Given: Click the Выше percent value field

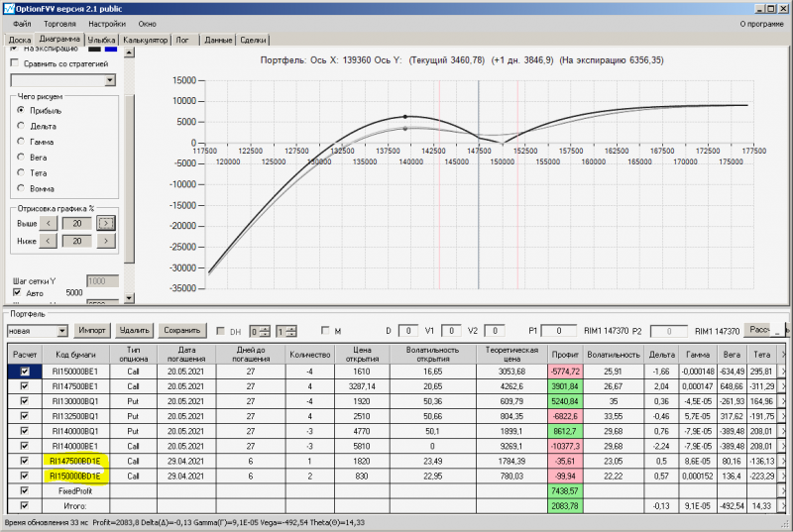Looking at the screenshot, I should (77, 223).
